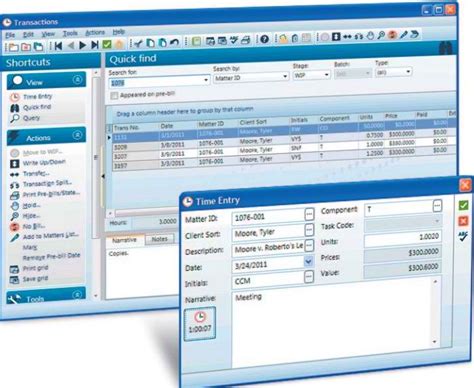Open the Search by Matter ID dropdown

pos(285,76)
